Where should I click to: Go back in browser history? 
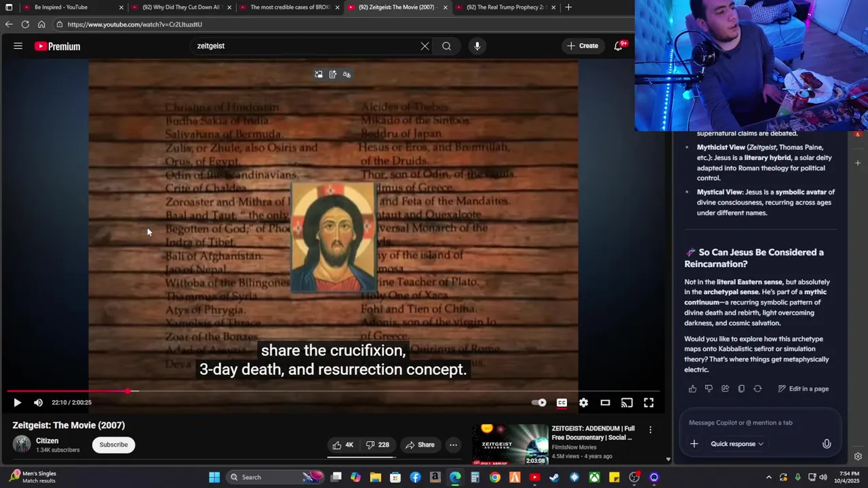(8, 24)
